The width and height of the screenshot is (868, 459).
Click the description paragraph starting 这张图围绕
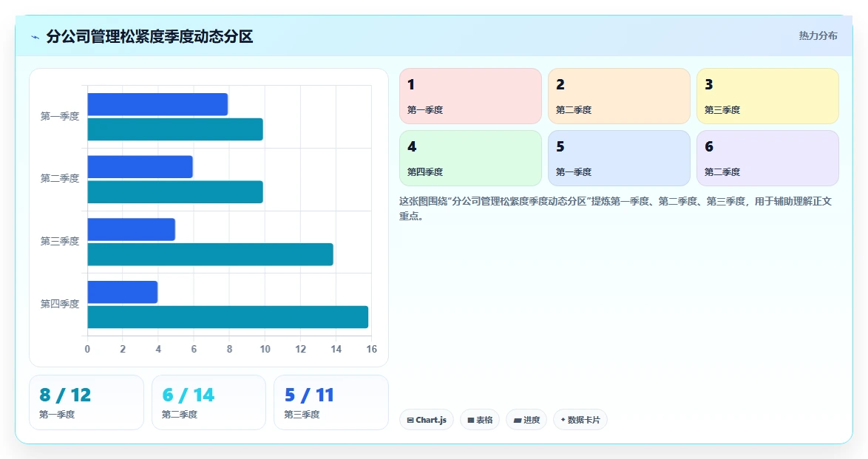coord(616,208)
